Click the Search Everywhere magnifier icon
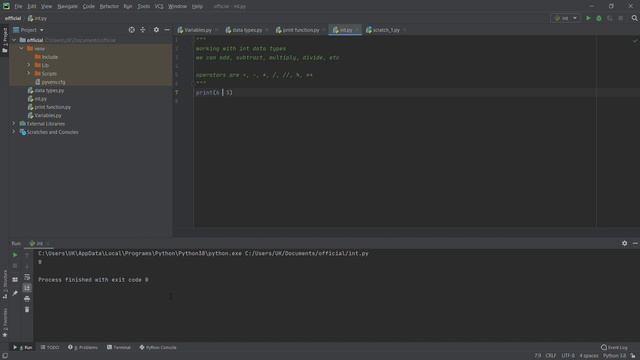Image resolution: width=640 pixels, height=360 pixels. (x=634, y=18)
